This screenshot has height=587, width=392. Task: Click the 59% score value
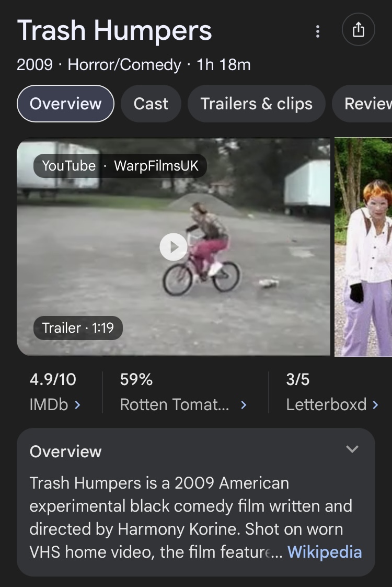pyautogui.click(x=136, y=380)
